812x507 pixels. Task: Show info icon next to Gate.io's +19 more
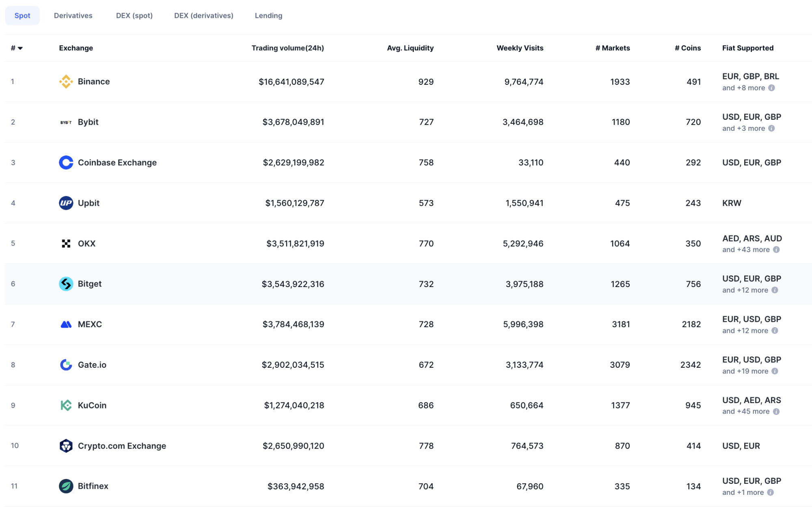tap(775, 371)
